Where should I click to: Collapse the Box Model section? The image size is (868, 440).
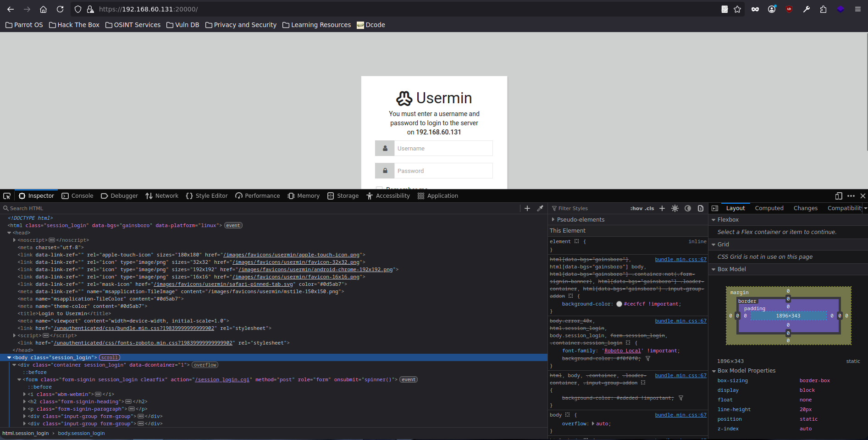713,269
